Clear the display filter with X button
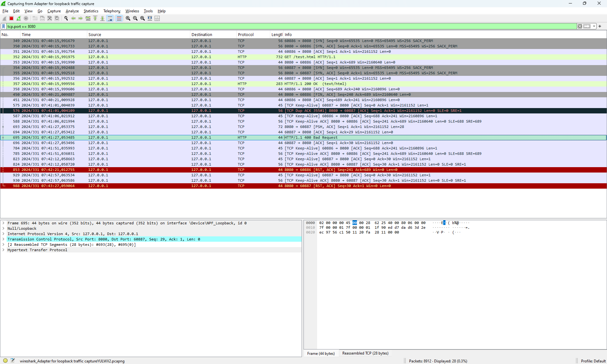This screenshot has width=607, height=364. point(580,26)
